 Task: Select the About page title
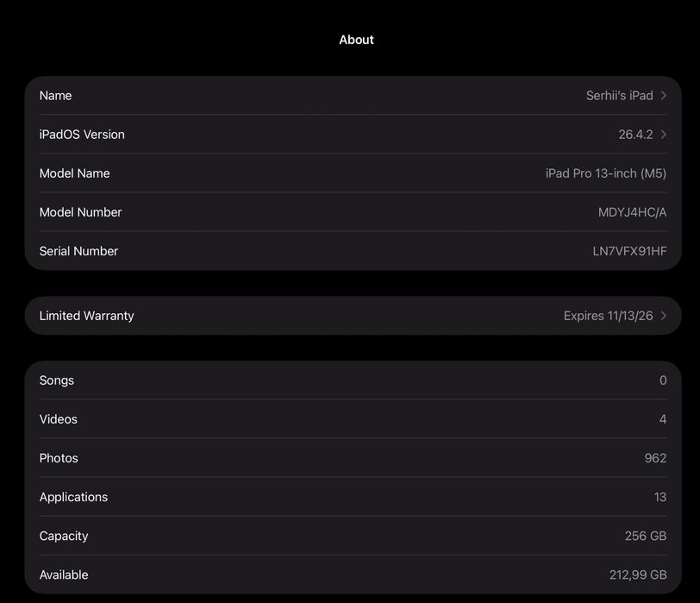point(356,40)
